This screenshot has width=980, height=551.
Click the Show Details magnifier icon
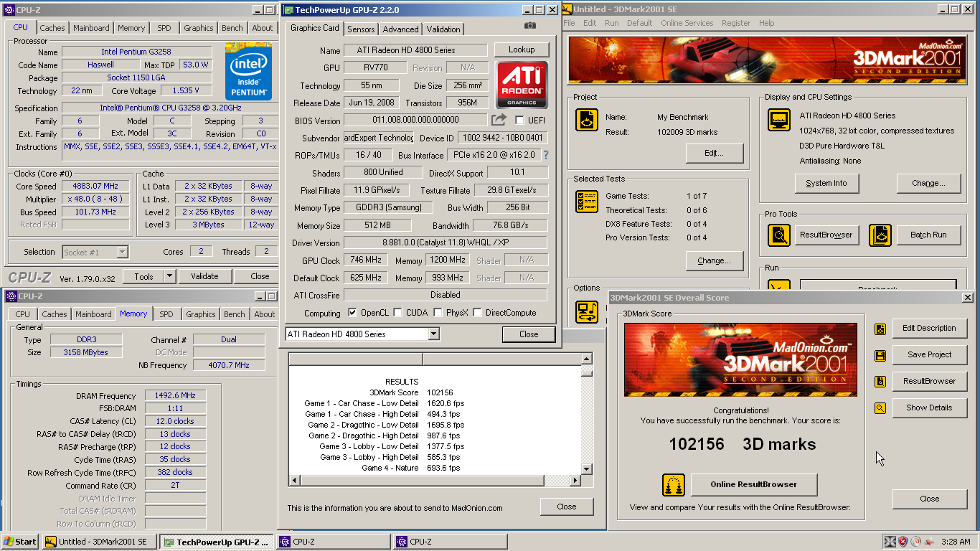tap(880, 408)
